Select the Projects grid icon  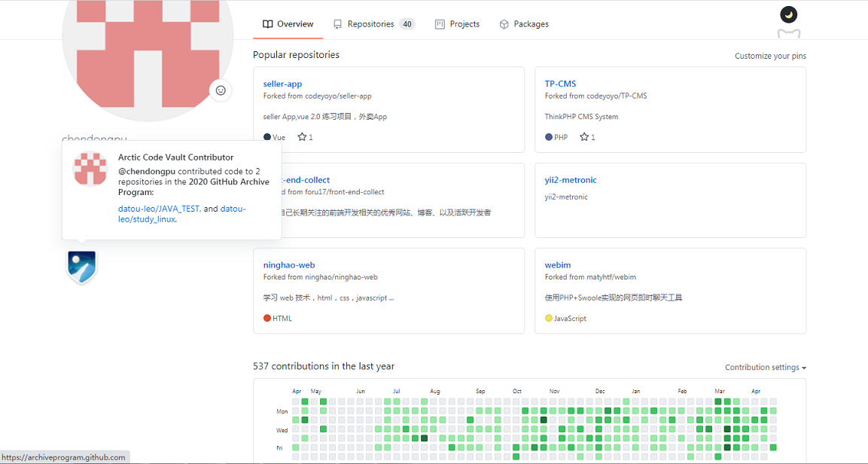tap(439, 23)
